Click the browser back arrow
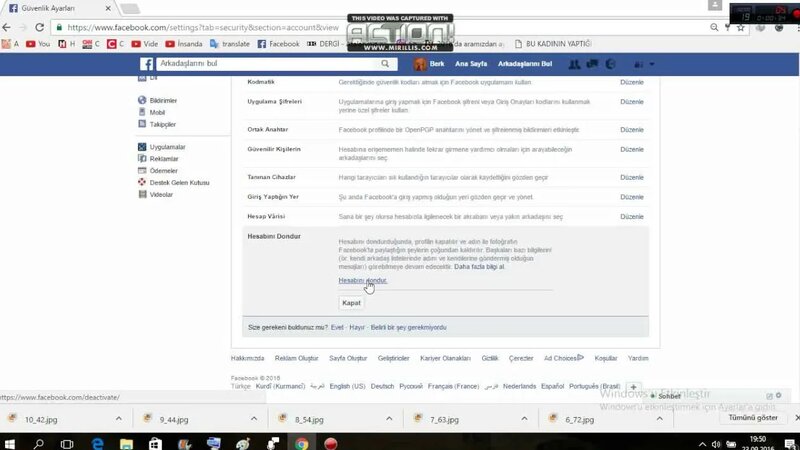Viewport: 800px width, 450px height. click(x=7, y=28)
